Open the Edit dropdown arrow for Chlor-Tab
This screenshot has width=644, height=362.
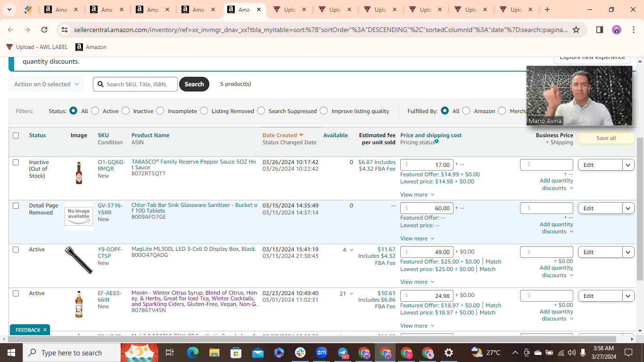(x=628, y=208)
